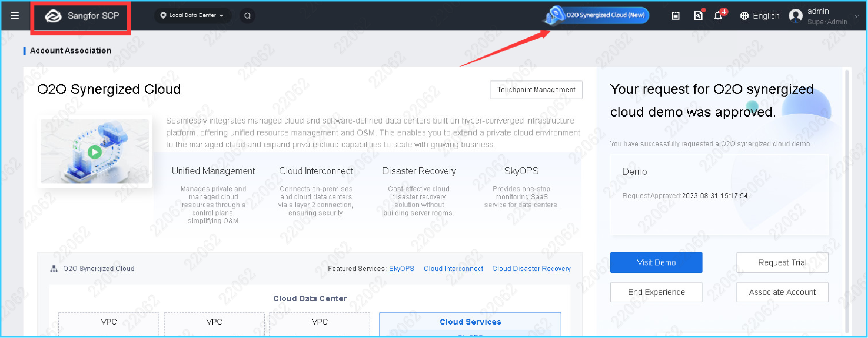Open the Cloud Disaster Recovery link
This screenshot has width=868, height=338.
(531, 269)
